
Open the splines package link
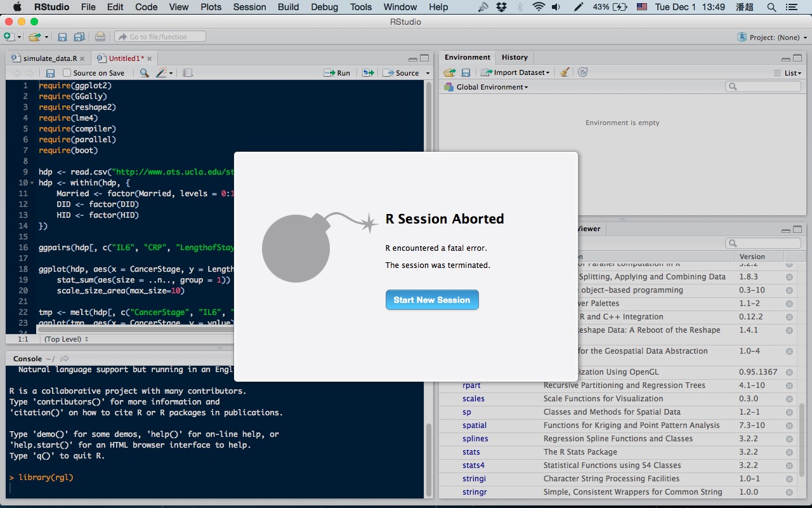point(475,439)
